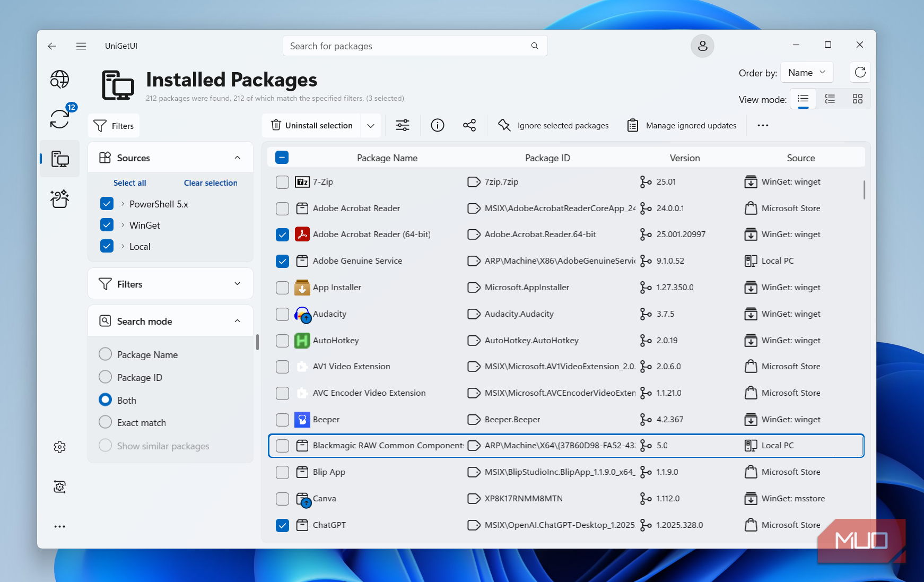The width and height of the screenshot is (924, 582).
Task: Click the search magnifier icon
Action: click(x=535, y=46)
